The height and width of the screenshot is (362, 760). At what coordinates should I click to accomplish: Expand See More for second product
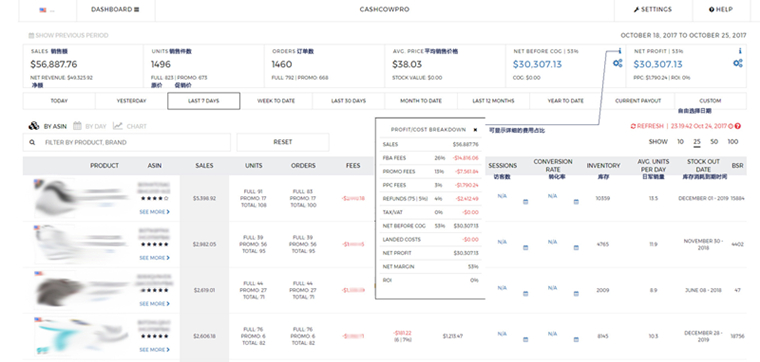click(x=155, y=258)
